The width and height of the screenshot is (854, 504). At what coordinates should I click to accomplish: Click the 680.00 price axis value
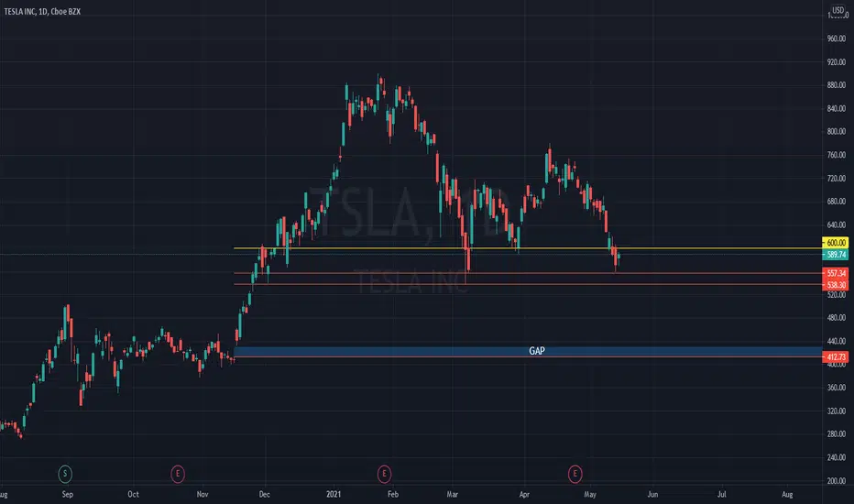[x=836, y=201]
